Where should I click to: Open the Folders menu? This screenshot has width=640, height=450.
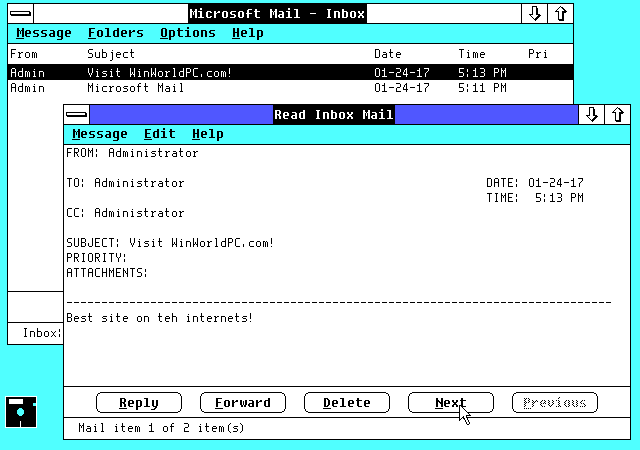click(x=116, y=33)
